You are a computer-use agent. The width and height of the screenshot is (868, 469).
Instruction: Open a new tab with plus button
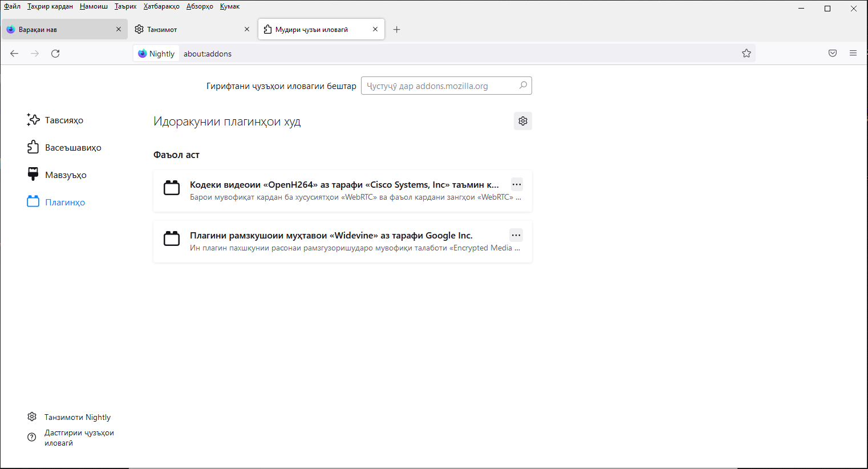[397, 30]
